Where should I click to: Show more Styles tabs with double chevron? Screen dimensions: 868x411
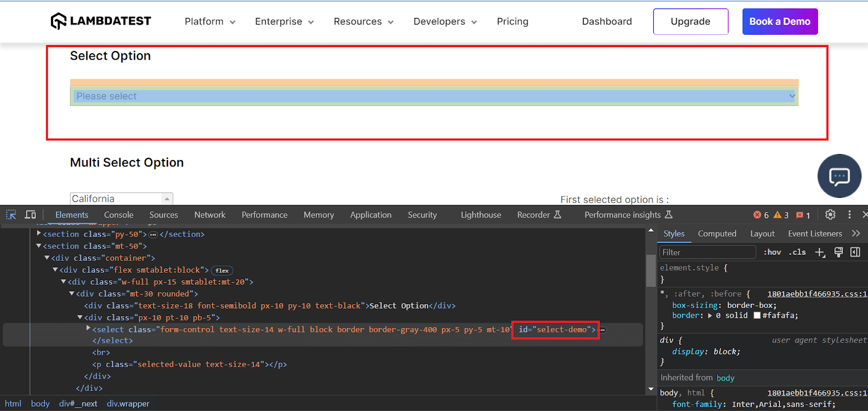click(x=856, y=233)
